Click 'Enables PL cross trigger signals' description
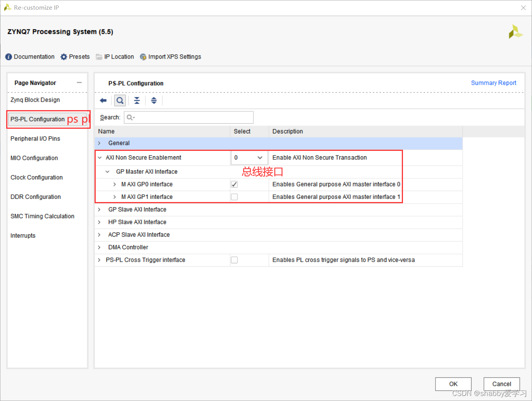 coord(344,260)
